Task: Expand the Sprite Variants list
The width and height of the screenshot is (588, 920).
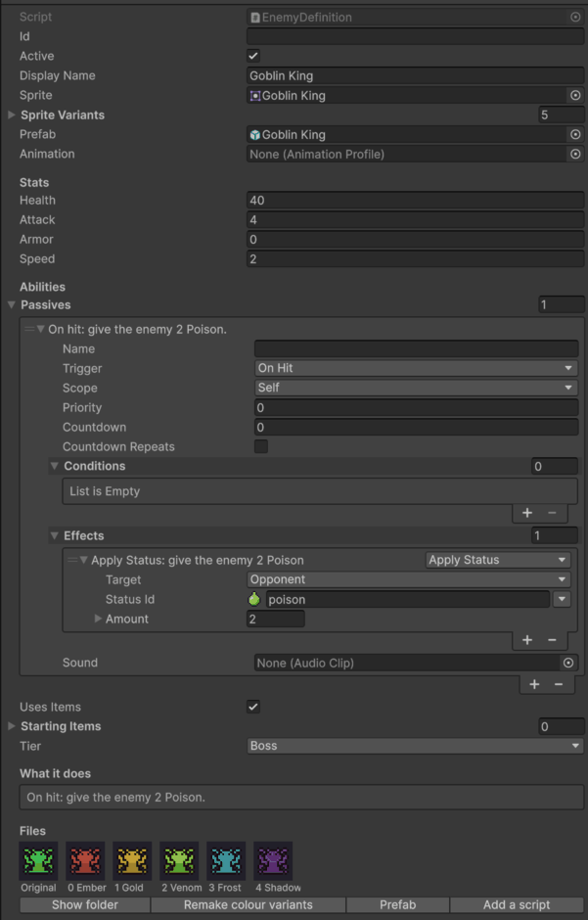Action: pyautogui.click(x=11, y=115)
